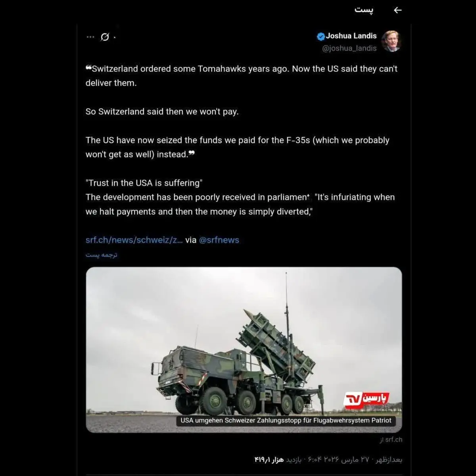The image size is (476, 476).
Task: Tap the Parsin TV logo watermark
Action: coord(366,400)
